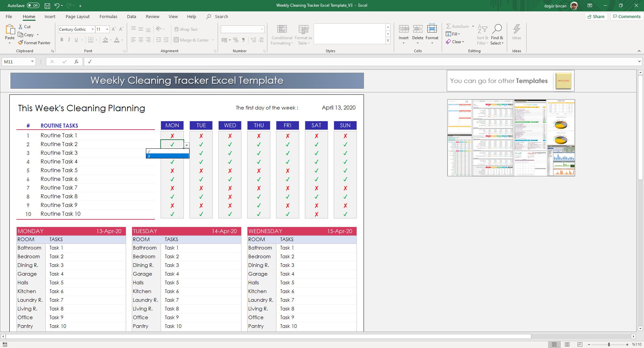Select the Format Painter tool
This screenshot has height=348, width=644.
(x=35, y=43)
